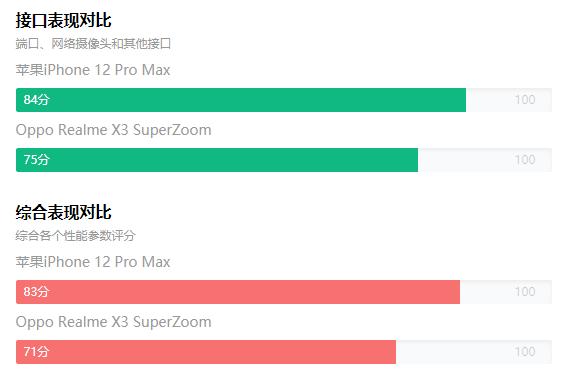
Task: Click the 100 label beside the 84分 bar
Action: click(525, 100)
